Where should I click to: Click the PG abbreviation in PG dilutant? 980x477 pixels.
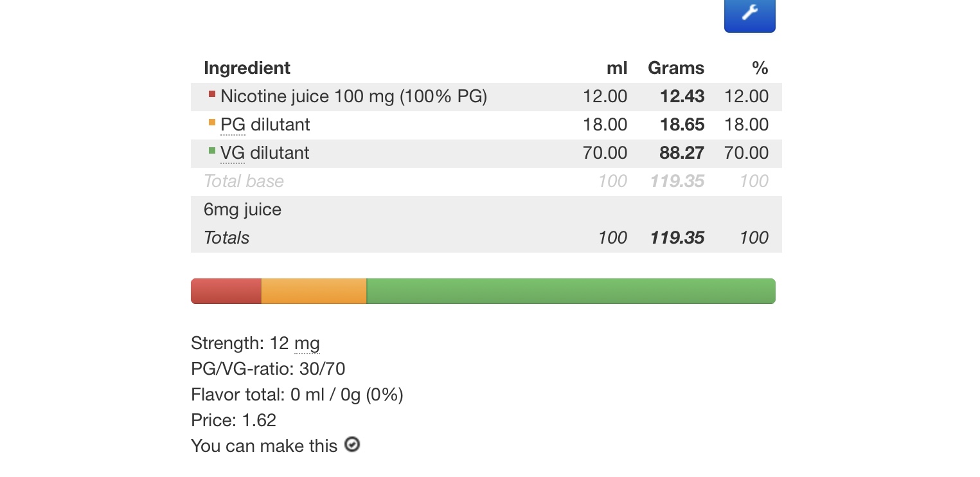tap(233, 125)
